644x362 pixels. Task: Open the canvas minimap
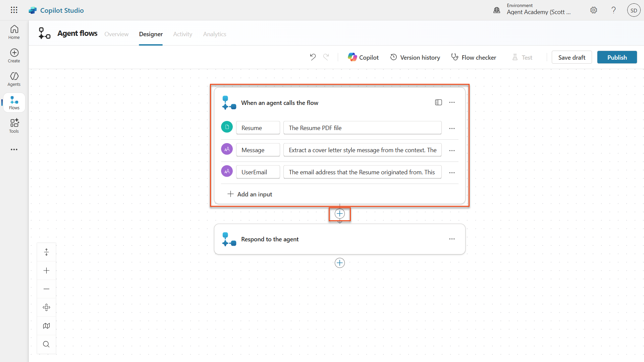(46, 325)
